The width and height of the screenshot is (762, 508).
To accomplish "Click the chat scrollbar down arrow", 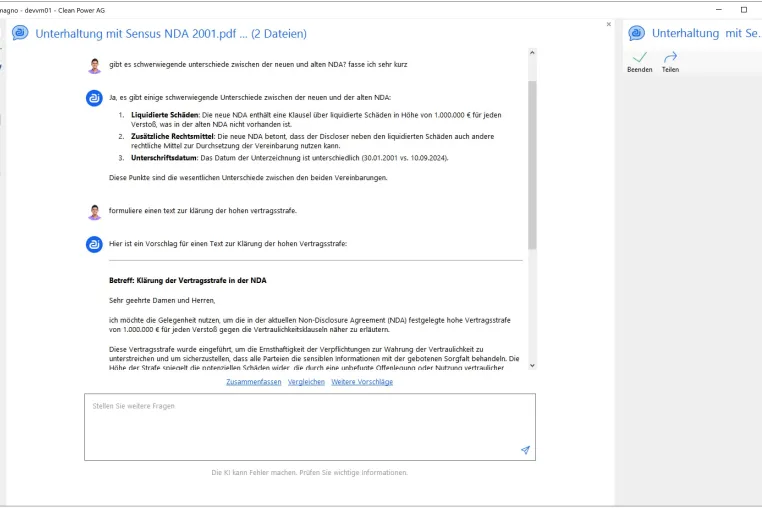I will pos(532,366).
